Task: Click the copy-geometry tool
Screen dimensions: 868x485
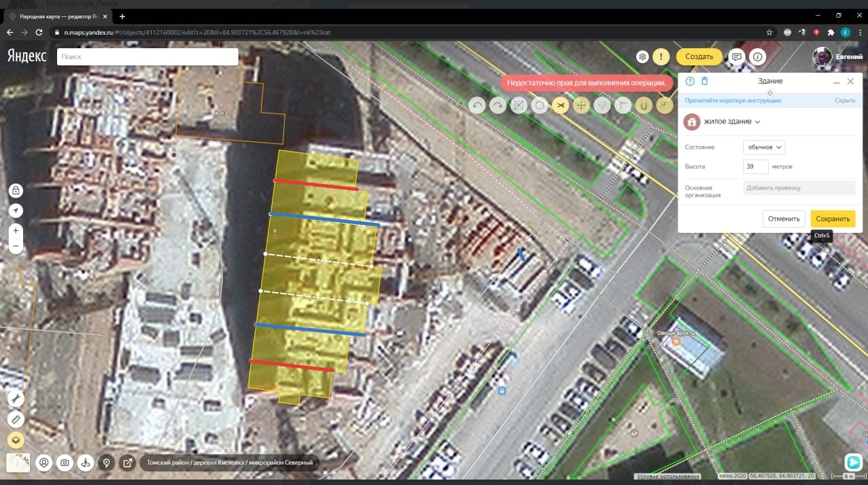Action: pyautogui.click(x=602, y=105)
